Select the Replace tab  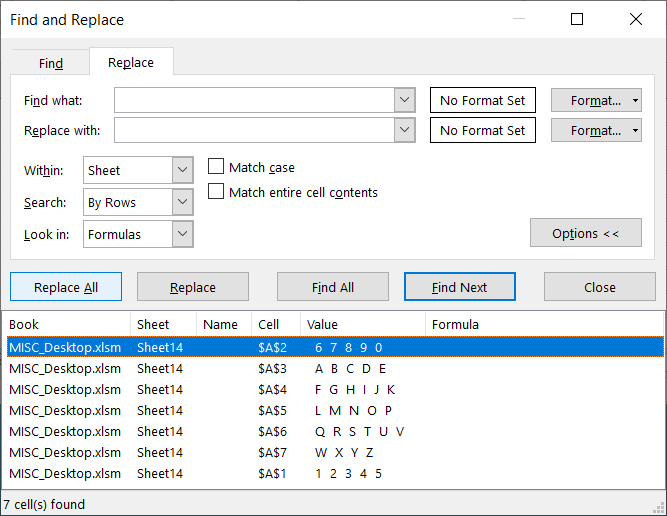point(131,62)
